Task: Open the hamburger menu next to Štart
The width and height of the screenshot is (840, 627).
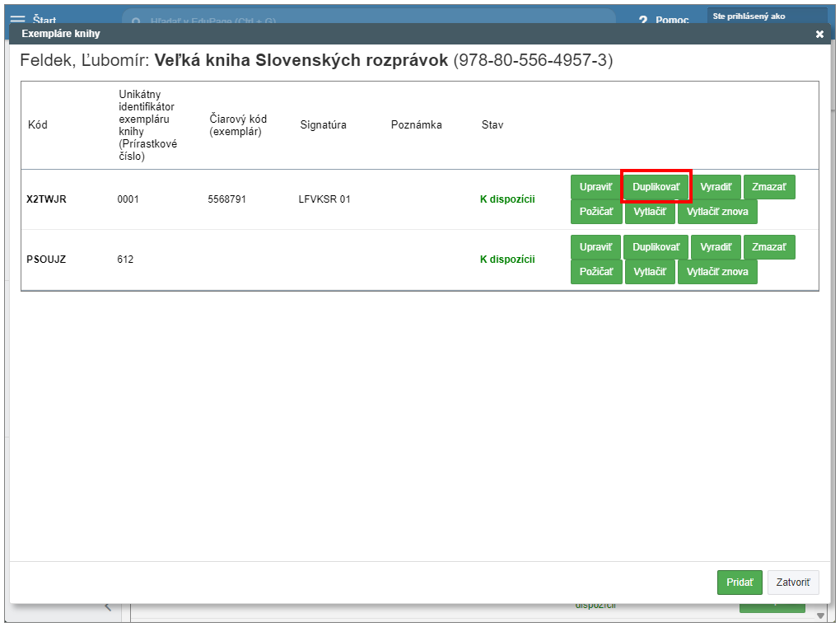Action: [x=17, y=19]
